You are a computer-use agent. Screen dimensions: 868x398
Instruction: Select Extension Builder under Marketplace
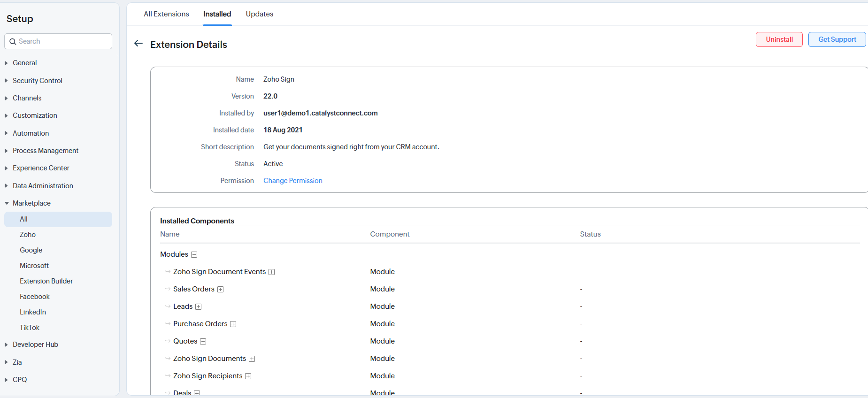click(46, 281)
